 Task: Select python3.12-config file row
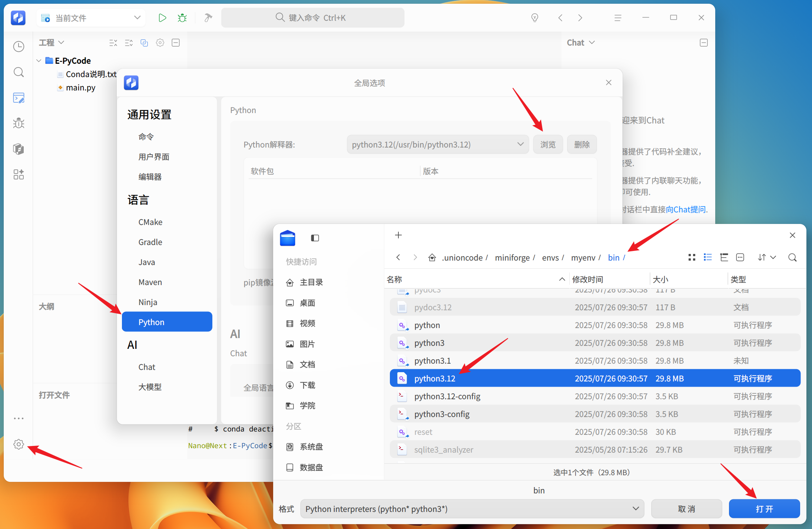(595, 396)
